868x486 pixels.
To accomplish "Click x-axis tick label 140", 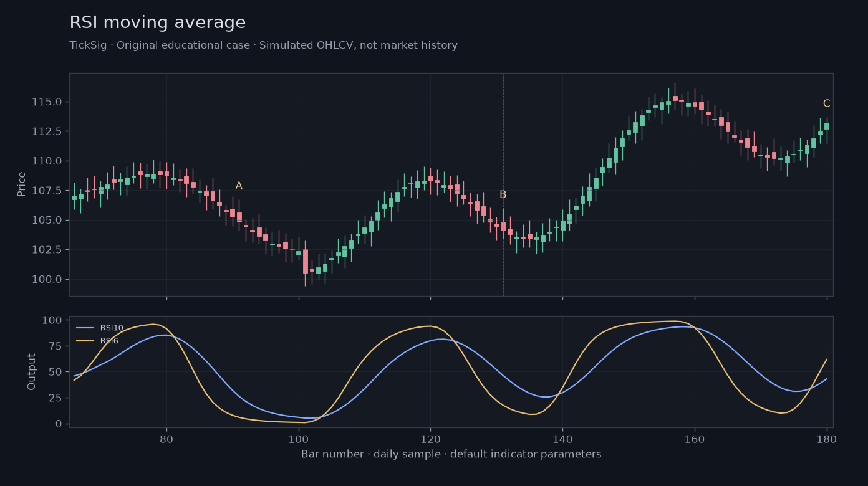I will click(562, 439).
